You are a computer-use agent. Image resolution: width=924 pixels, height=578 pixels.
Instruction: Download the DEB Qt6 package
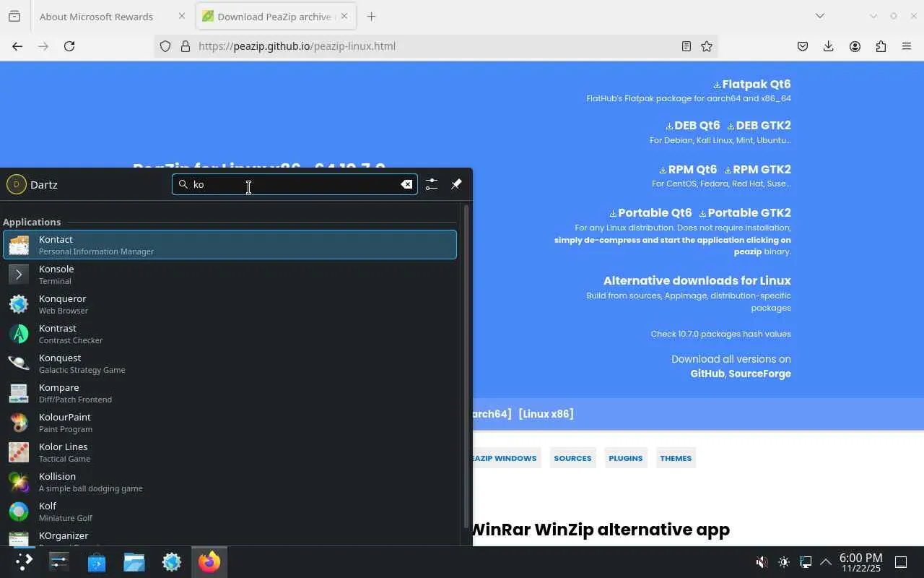pos(693,126)
